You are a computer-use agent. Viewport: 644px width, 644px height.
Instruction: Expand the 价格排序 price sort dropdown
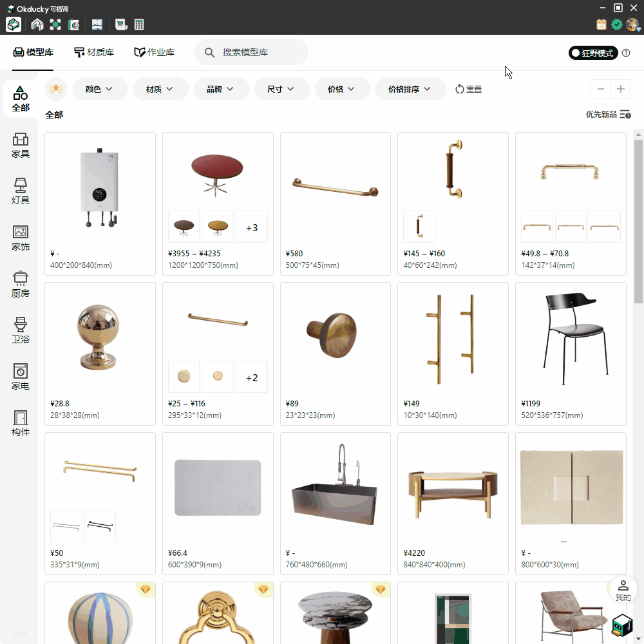[x=410, y=89]
